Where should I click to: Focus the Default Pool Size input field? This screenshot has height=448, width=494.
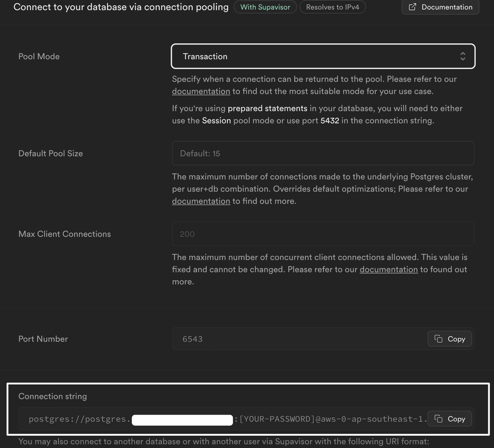[322, 153]
